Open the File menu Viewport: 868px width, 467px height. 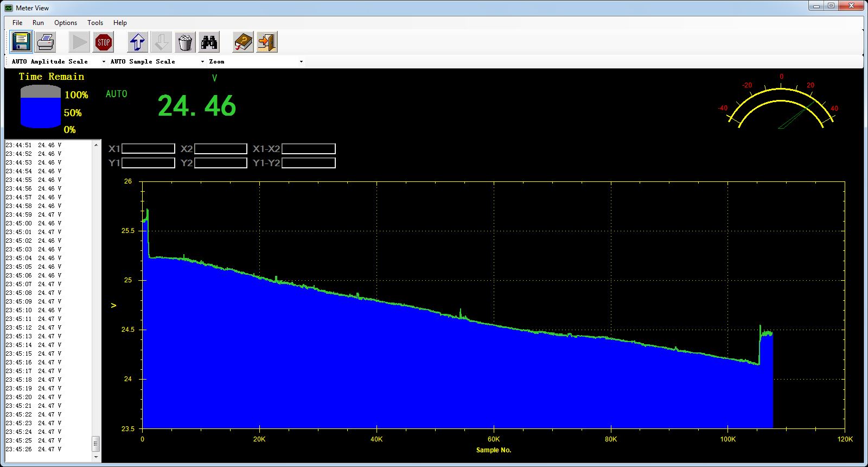coord(17,23)
